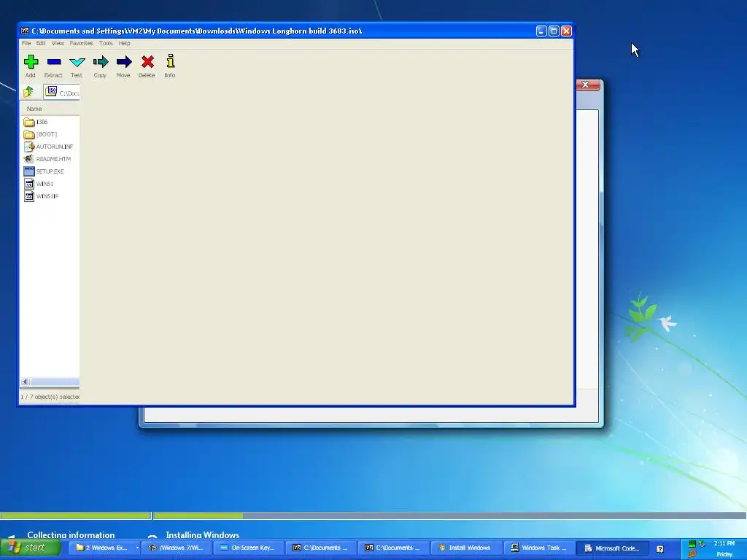The image size is (747, 560).
Task: Click the question mark taskbar icon
Action: coord(659,549)
